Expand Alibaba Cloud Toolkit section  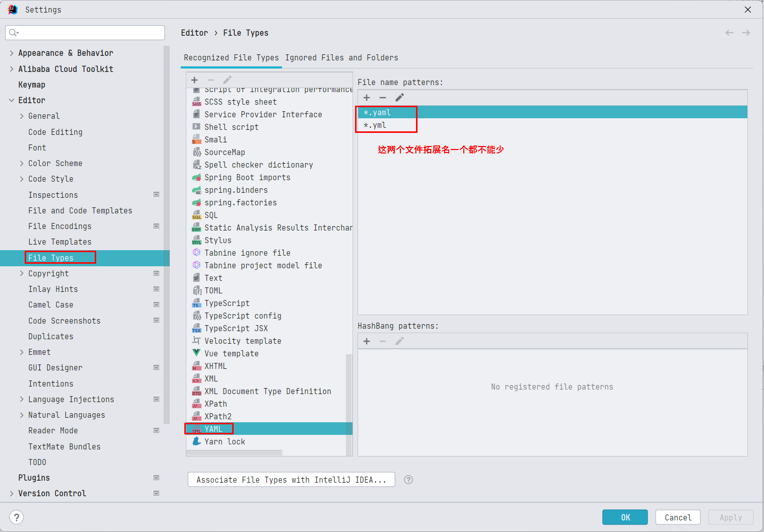12,69
